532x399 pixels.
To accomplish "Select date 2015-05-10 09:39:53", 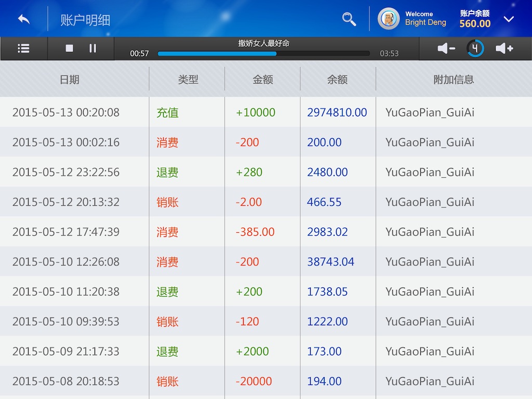I will (66, 321).
